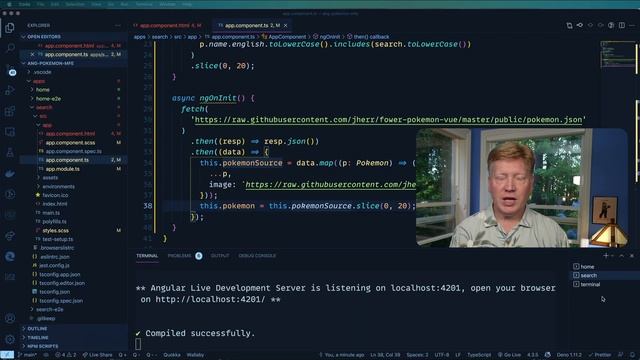This screenshot has width=640, height=360.
Task: Open editor More Actions ellipsis
Action: pyautogui.click(x=632, y=25)
